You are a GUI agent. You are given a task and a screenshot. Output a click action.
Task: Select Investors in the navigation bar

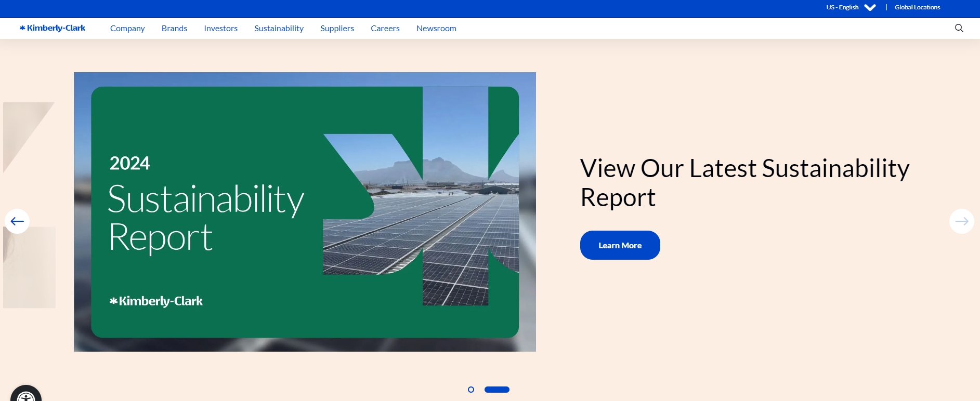coord(220,29)
